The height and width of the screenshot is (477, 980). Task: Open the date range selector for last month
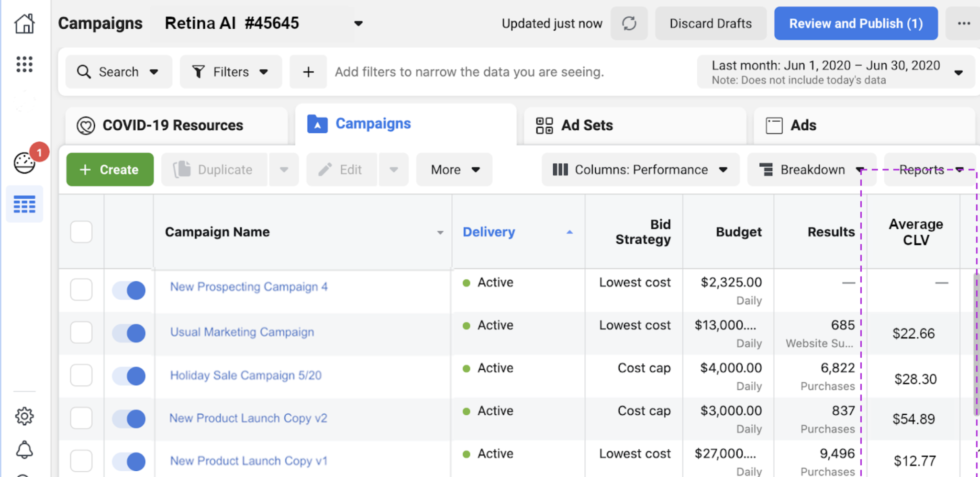click(835, 72)
